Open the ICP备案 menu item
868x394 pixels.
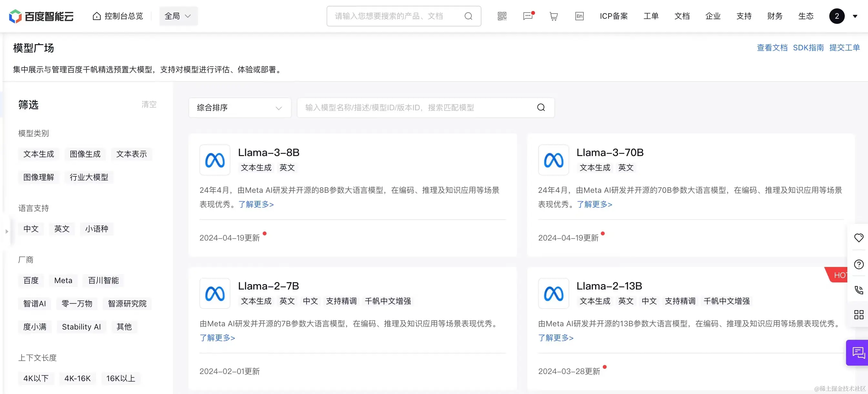click(x=613, y=16)
